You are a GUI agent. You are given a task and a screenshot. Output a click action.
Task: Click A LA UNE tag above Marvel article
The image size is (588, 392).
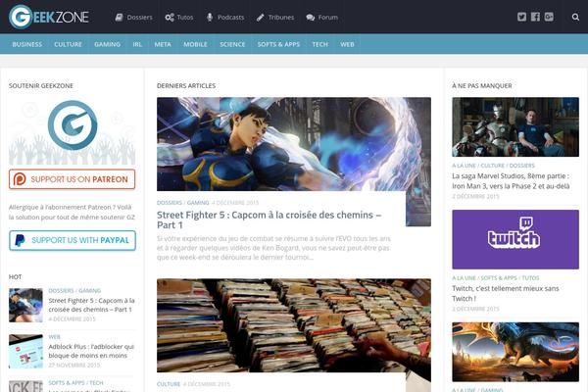[464, 166]
